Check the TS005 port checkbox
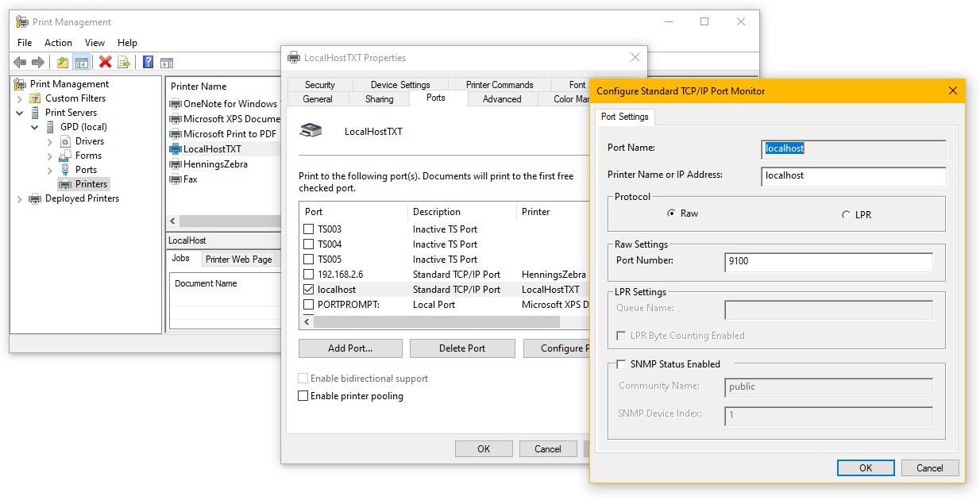Viewport: 980px width, 500px height. [x=309, y=260]
